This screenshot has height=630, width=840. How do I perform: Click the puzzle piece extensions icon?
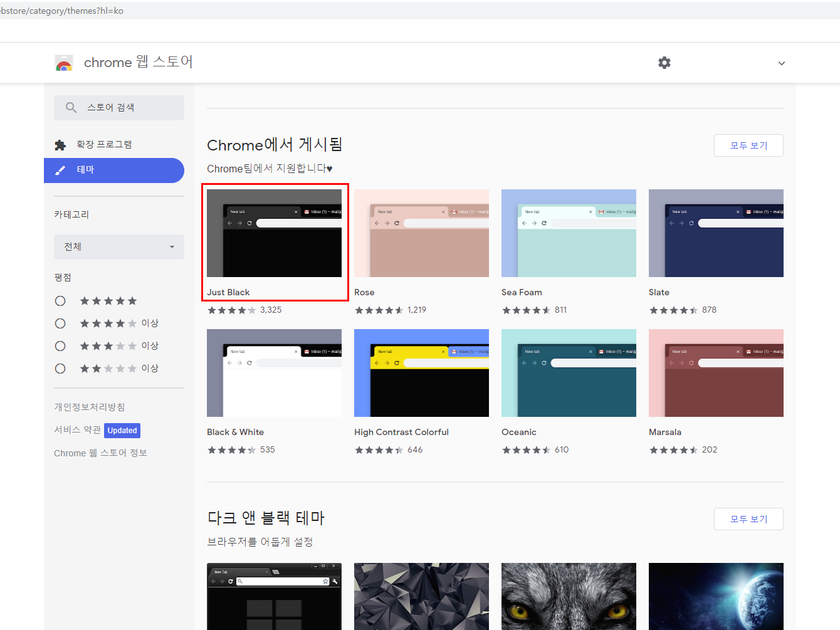pyautogui.click(x=60, y=145)
